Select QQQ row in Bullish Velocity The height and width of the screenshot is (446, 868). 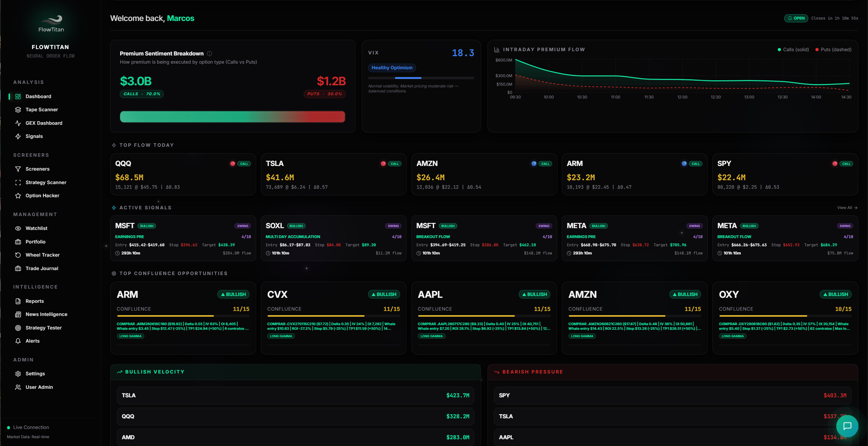(295, 417)
